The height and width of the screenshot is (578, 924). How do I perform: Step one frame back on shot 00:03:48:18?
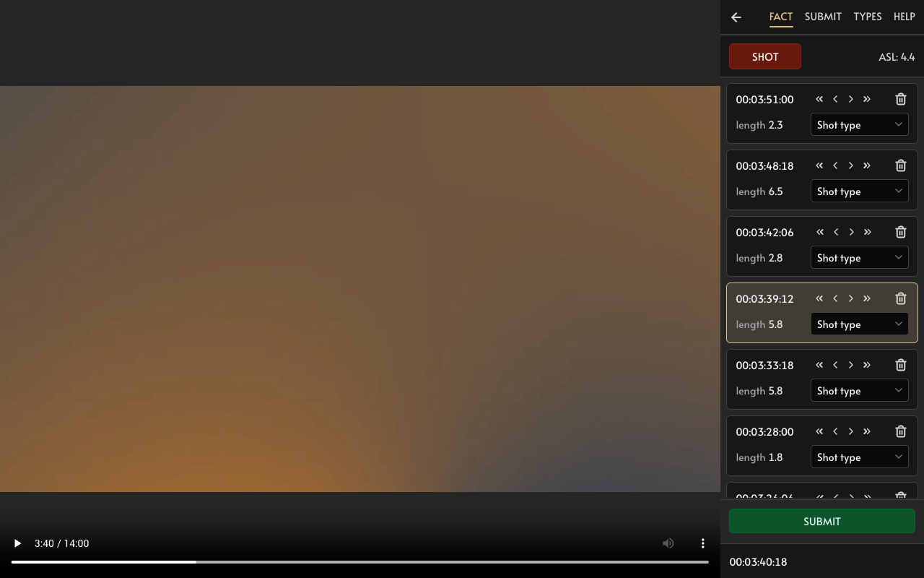835,165
